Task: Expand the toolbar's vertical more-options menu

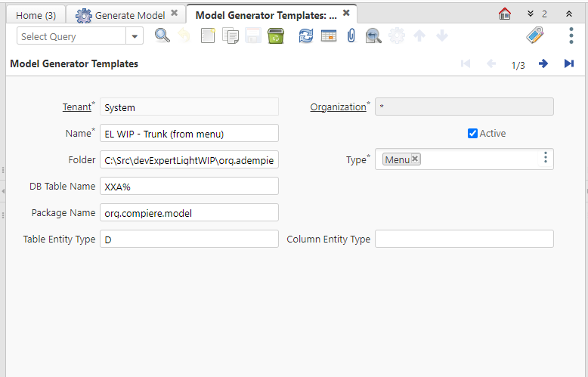Action: [571, 36]
